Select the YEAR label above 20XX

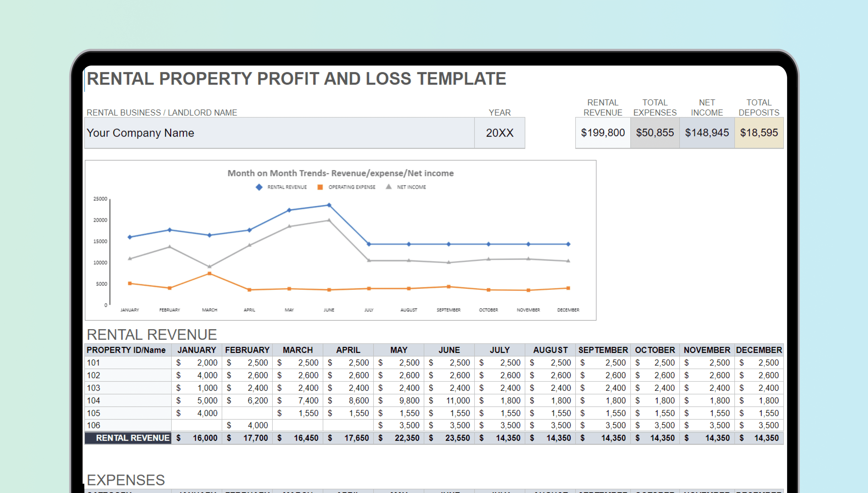click(500, 113)
